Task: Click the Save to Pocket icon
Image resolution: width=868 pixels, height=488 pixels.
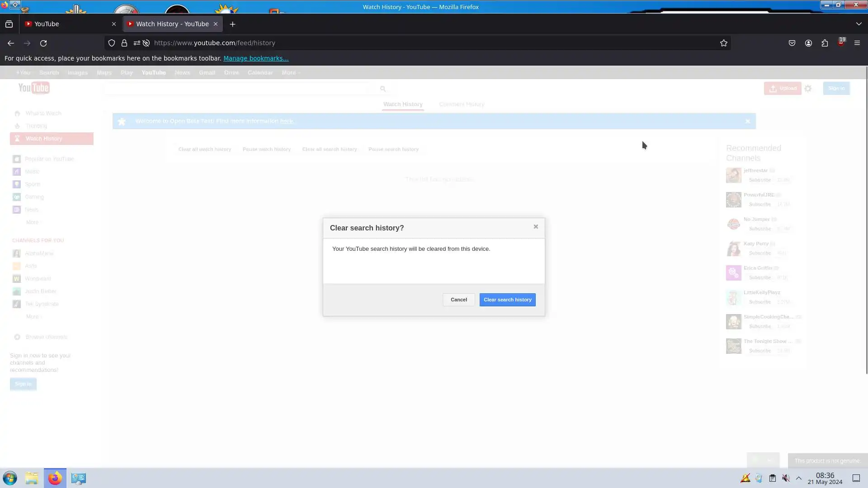Action: pyautogui.click(x=792, y=43)
